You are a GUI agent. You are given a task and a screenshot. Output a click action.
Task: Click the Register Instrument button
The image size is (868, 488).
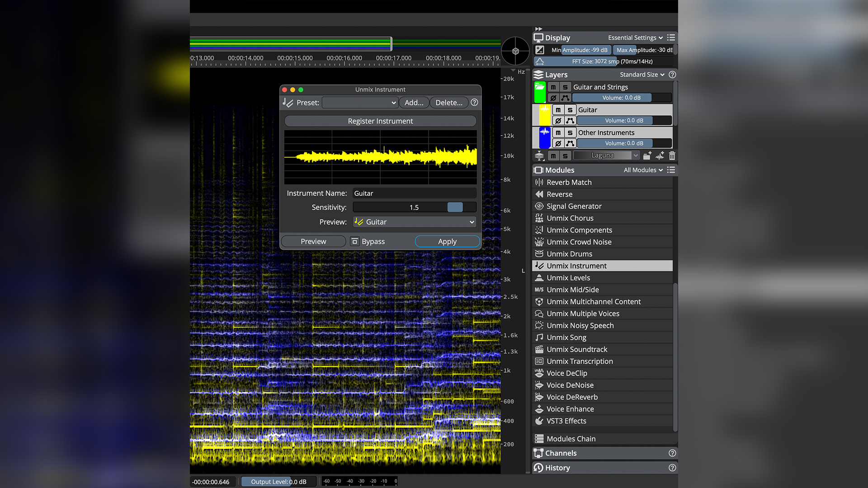tap(380, 121)
